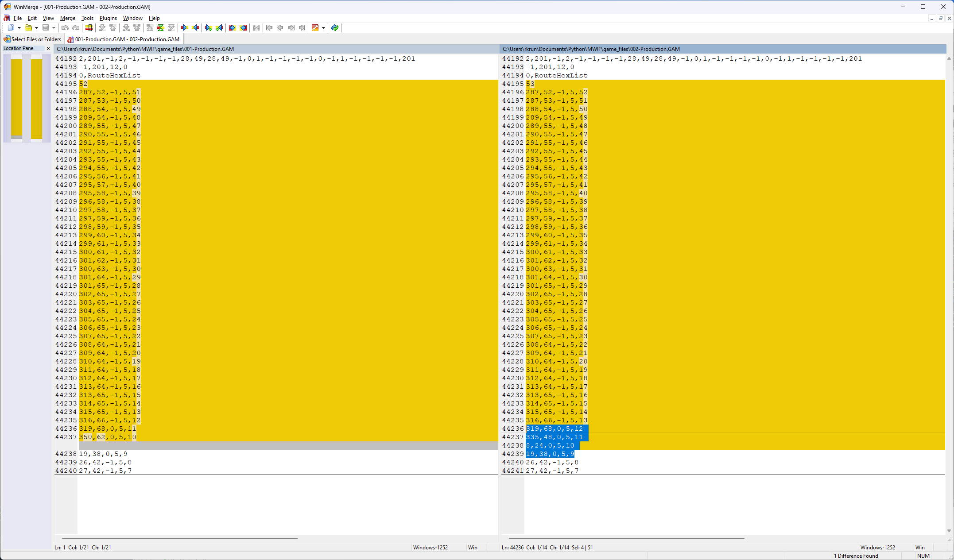Jump to Previous Difference icon
Viewport: 954px width, 560px height.
(113, 28)
